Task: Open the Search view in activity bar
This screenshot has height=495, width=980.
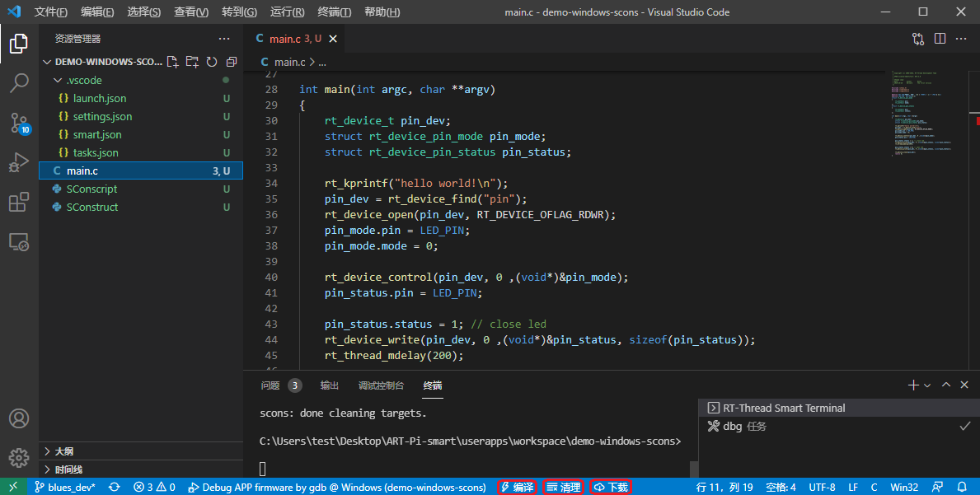Action: coord(19,82)
